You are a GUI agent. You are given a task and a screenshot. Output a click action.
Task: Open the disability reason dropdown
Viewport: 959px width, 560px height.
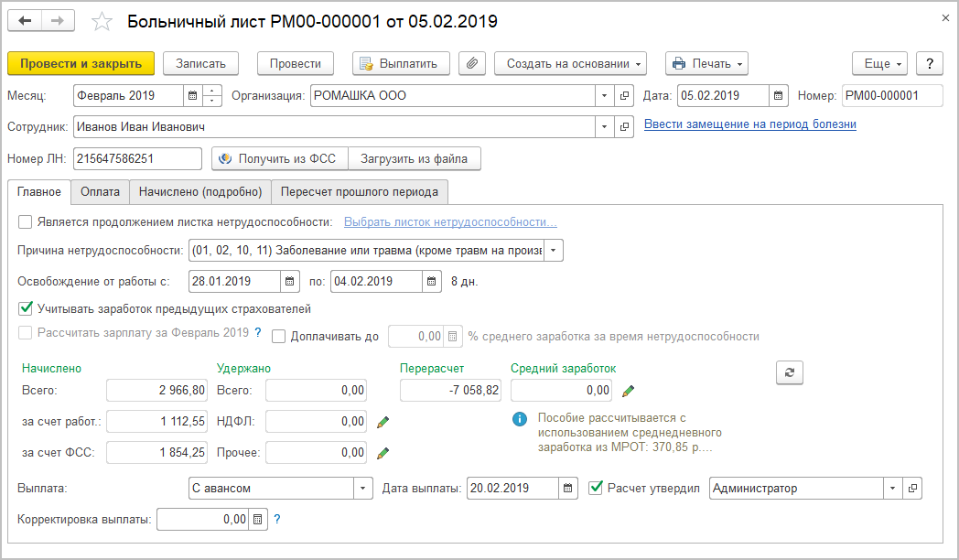click(554, 251)
